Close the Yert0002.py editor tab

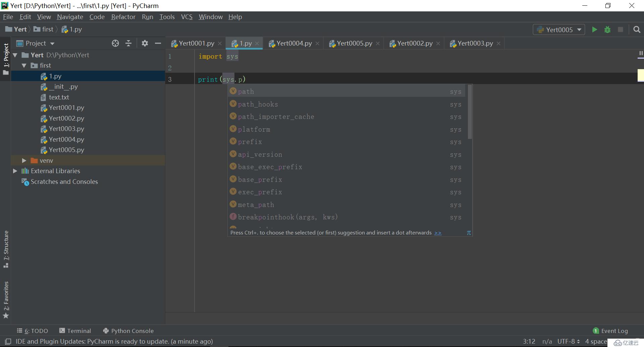438,44
